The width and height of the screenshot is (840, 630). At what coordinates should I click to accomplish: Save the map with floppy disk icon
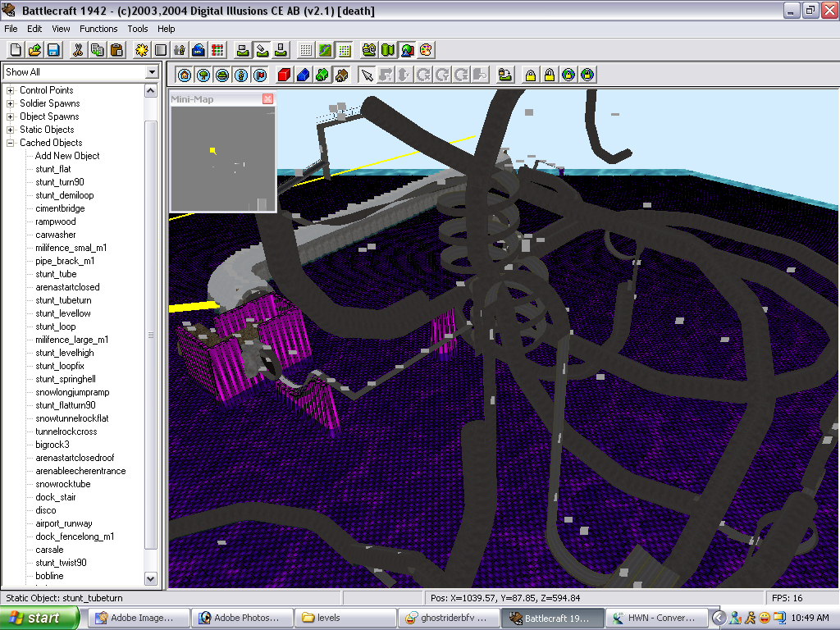pos(53,50)
